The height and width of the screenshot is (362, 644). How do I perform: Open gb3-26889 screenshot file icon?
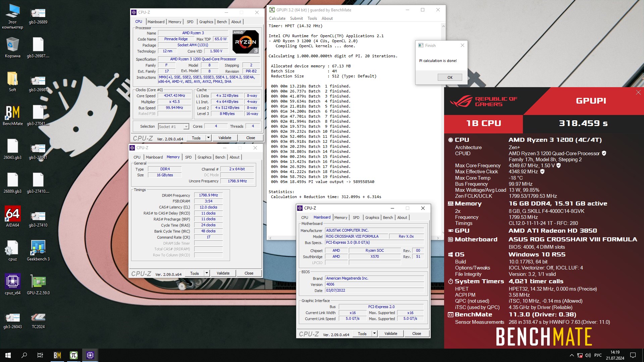(38, 16)
